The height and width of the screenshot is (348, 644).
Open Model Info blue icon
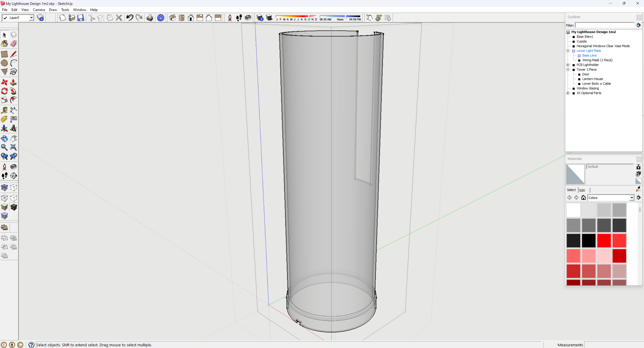coord(160,18)
